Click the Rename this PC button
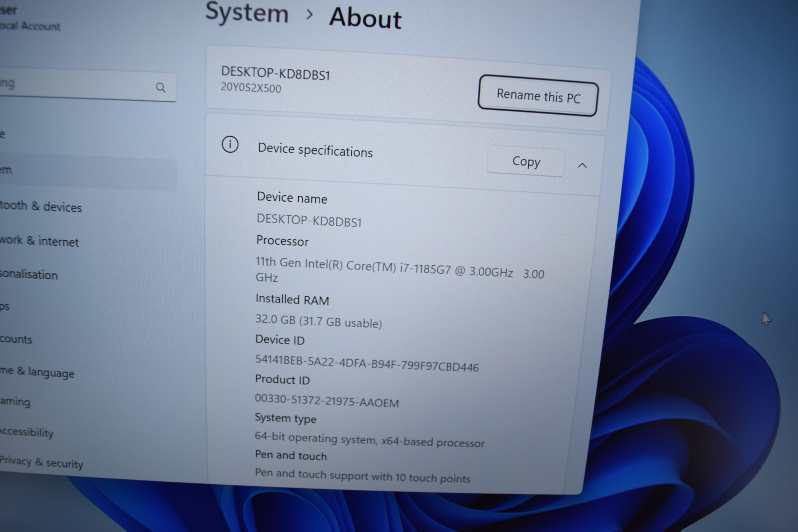Screen dimensions: 798x532 (538, 96)
